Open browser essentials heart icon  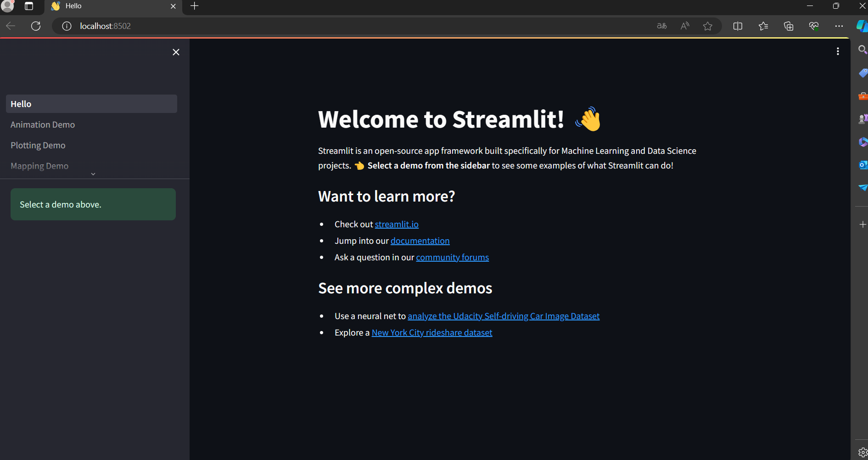click(814, 26)
